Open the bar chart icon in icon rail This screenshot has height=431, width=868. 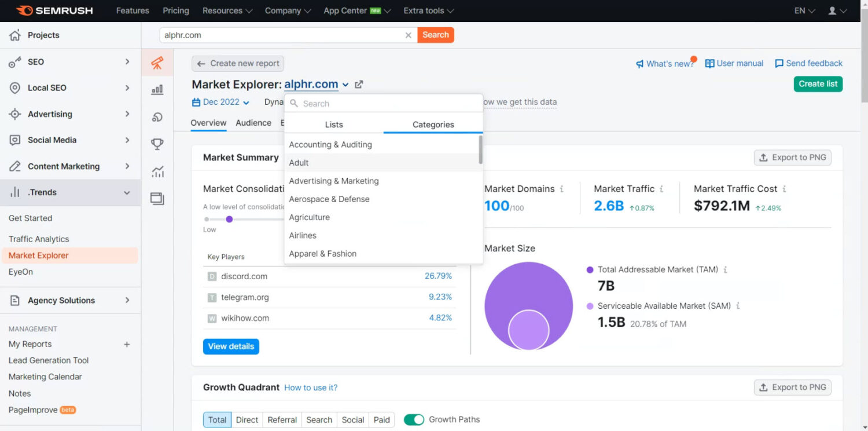(x=157, y=90)
